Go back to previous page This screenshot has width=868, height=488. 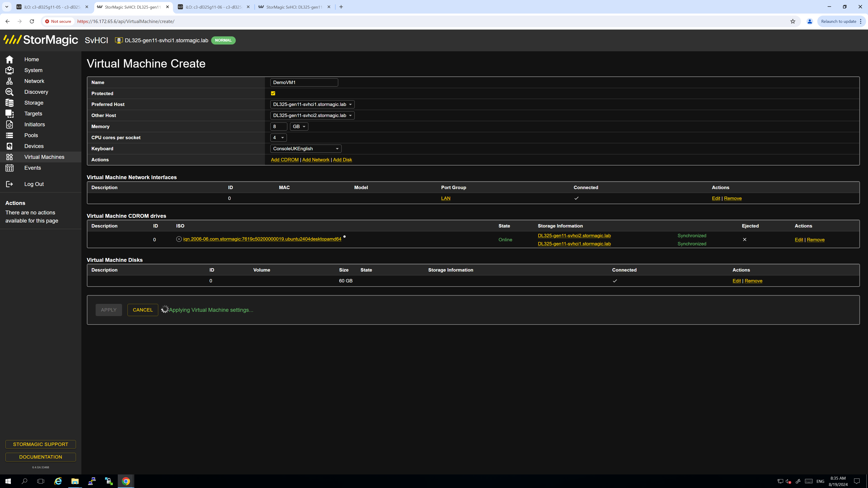click(x=7, y=21)
